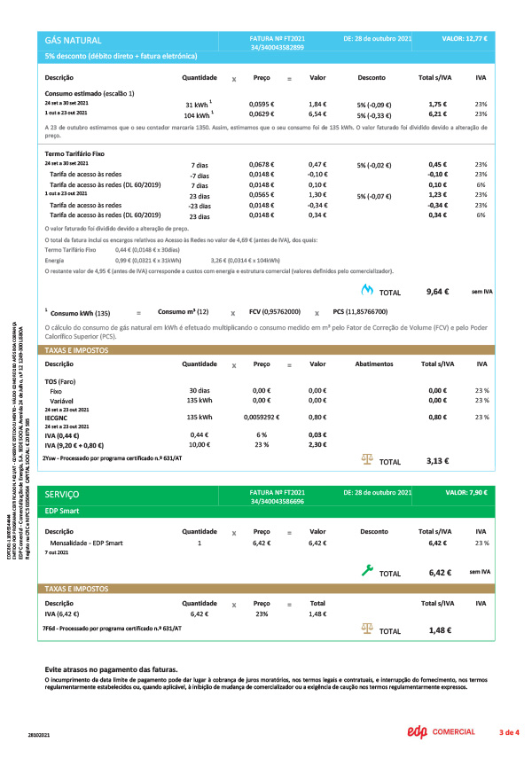Click the price '0,0595 €'
Screen dimensions: 532x774
click(x=262, y=104)
